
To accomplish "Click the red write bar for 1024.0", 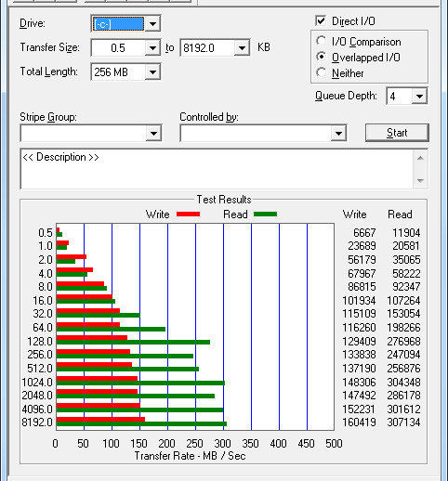I will tap(97, 379).
